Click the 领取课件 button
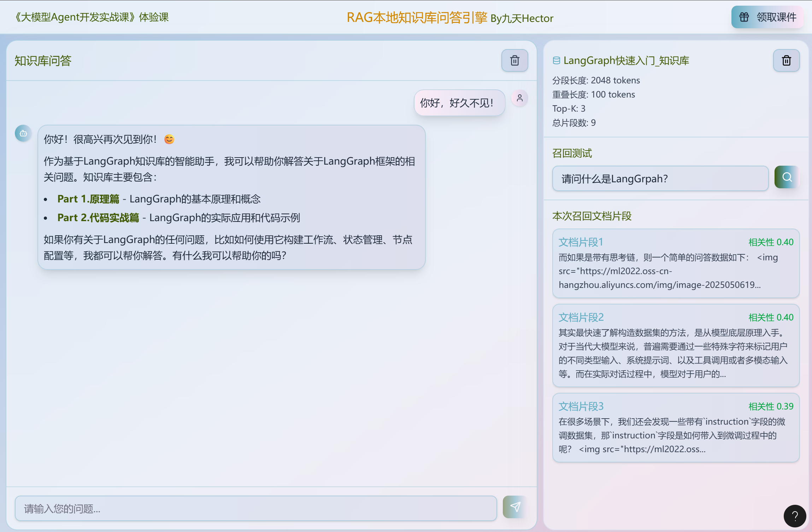The width and height of the screenshot is (812, 532). [x=767, y=17]
